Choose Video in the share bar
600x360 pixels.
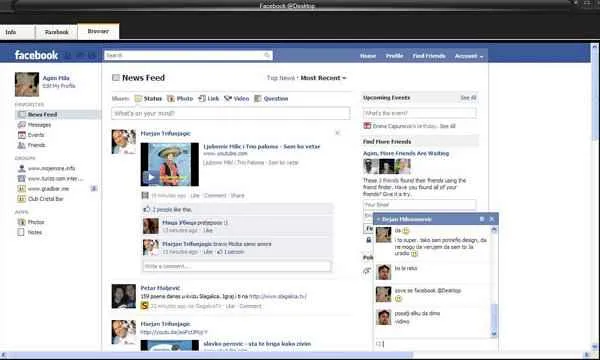pos(236,99)
